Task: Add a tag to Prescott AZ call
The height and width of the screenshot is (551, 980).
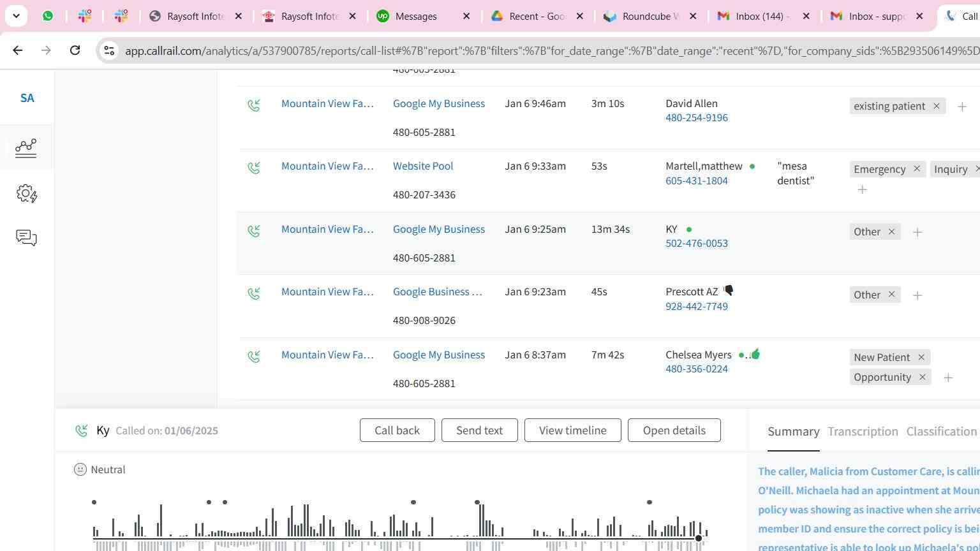Action: click(917, 295)
